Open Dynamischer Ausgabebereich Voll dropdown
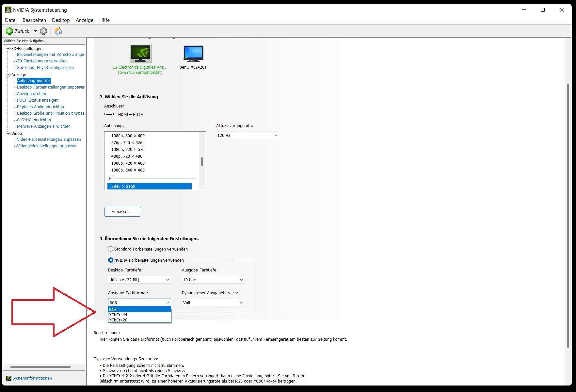Screen dimensions: 576x392 click(x=213, y=302)
